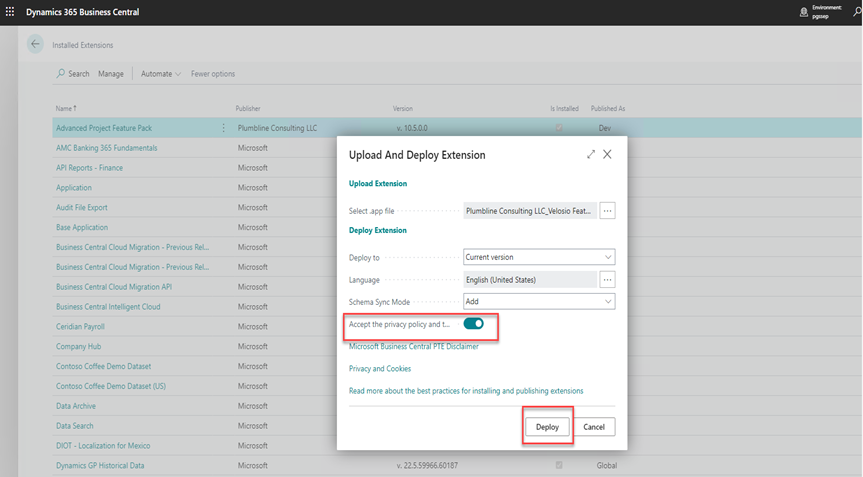Click the Upload Extension section heading

[x=378, y=183]
